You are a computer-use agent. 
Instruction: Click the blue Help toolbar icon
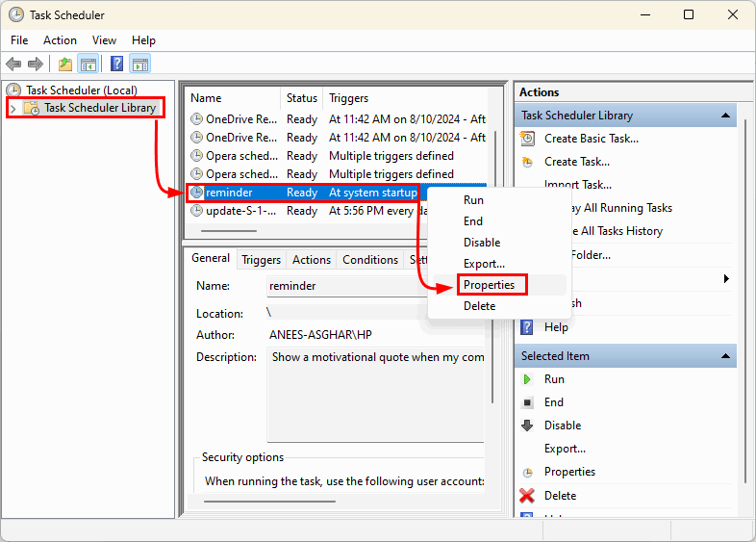click(x=116, y=65)
